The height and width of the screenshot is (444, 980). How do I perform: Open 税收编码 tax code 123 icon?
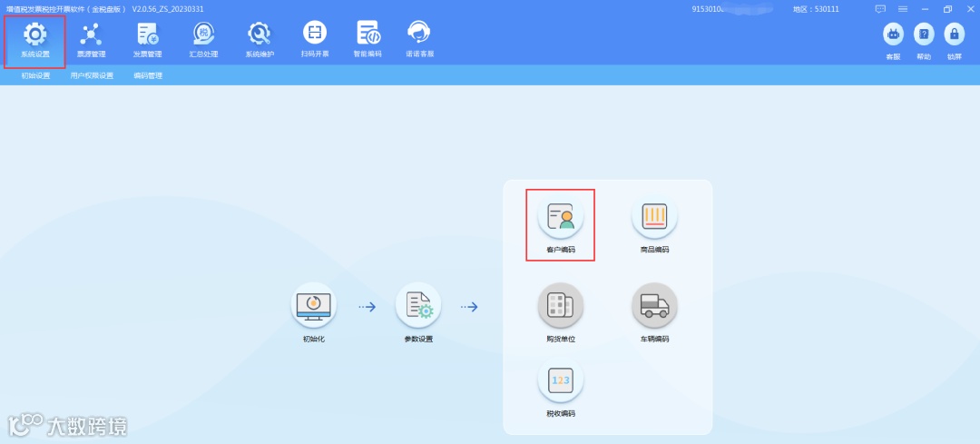(x=560, y=380)
